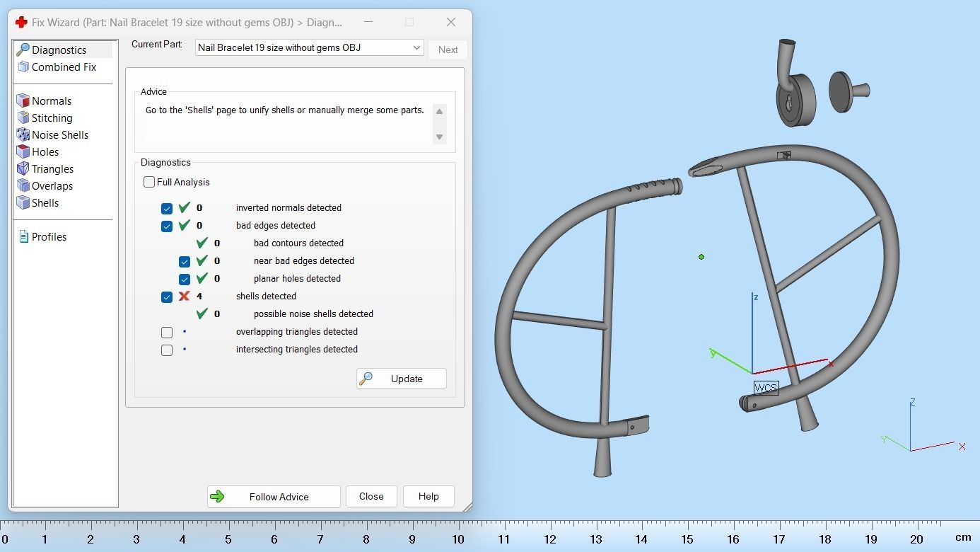Image resolution: width=980 pixels, height=552 pixels.
Task: Click the Overlaps icon
Action: (23, 185)
